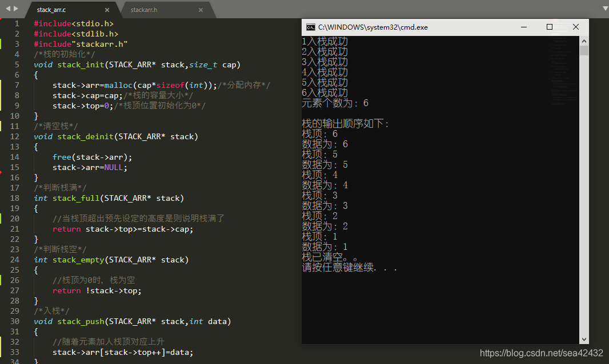Click the return !stack->top; line

click(97, 290)
